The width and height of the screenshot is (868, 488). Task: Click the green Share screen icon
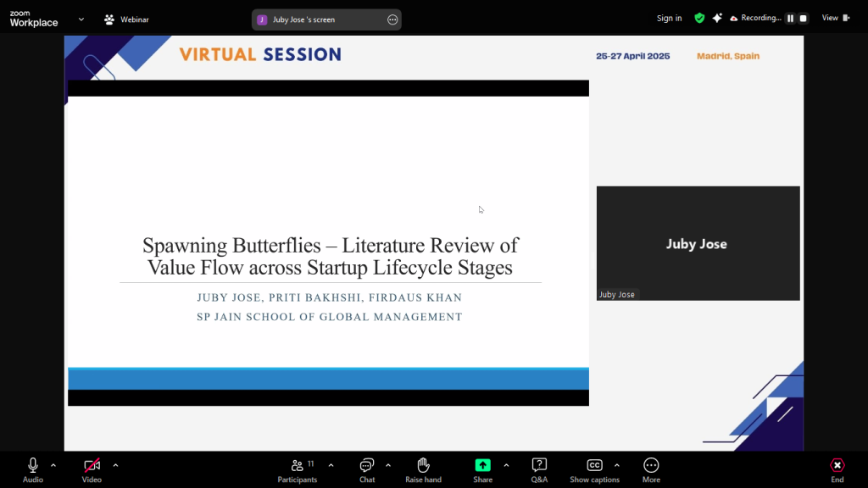pos(482,465)
